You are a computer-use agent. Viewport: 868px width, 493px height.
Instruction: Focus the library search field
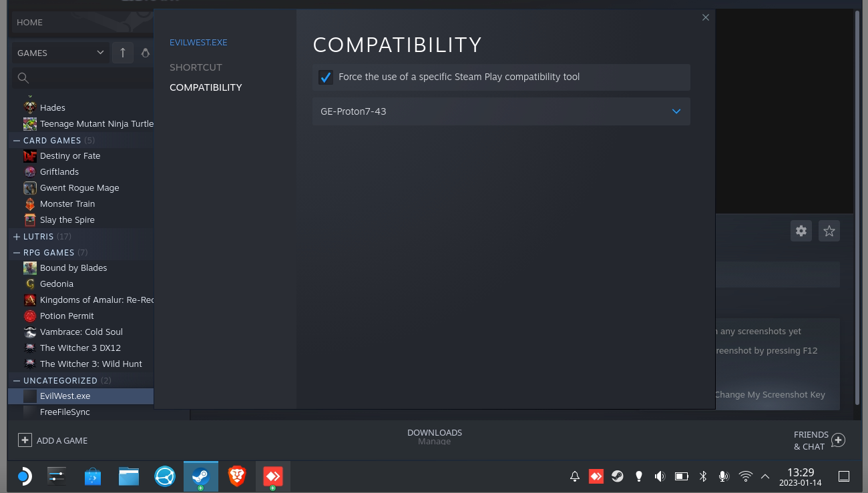tap(83, 78)
